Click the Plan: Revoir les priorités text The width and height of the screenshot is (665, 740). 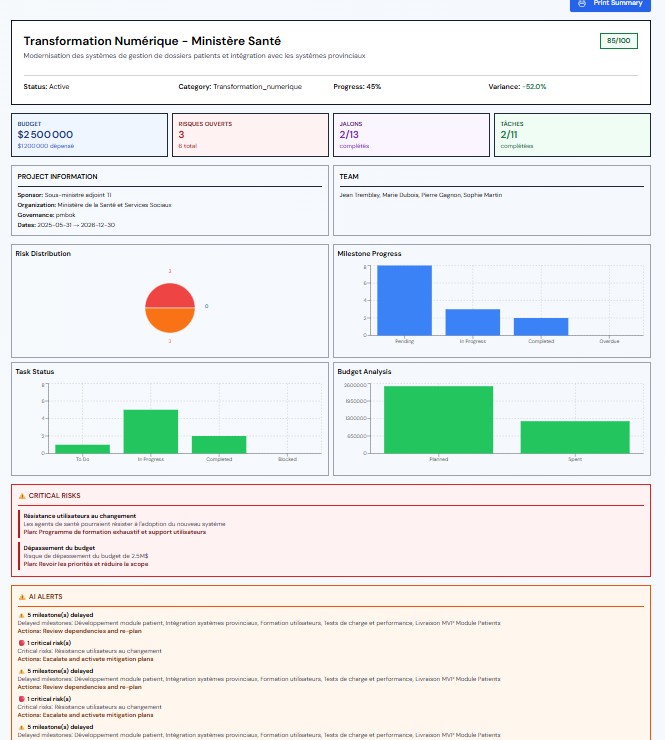(86, 564)
